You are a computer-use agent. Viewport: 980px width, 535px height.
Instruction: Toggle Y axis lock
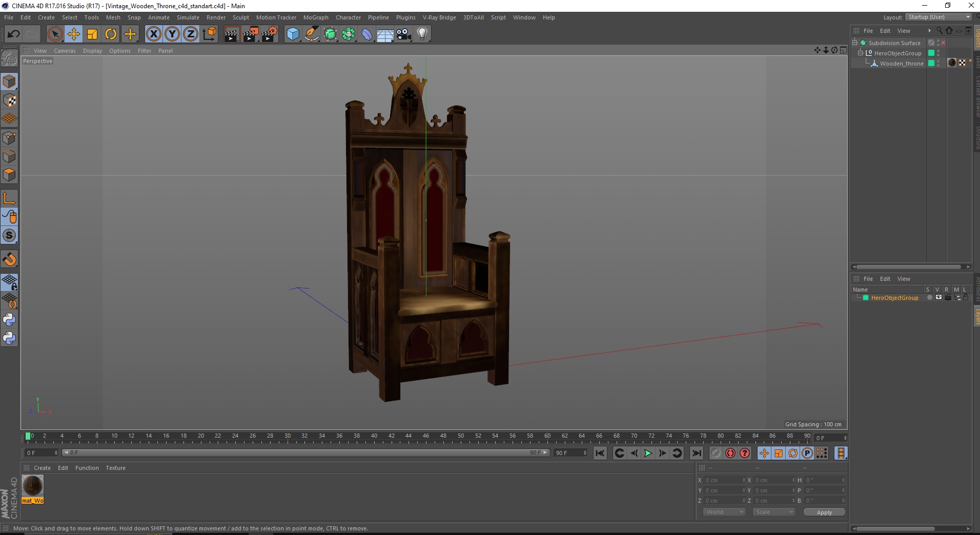172,34
